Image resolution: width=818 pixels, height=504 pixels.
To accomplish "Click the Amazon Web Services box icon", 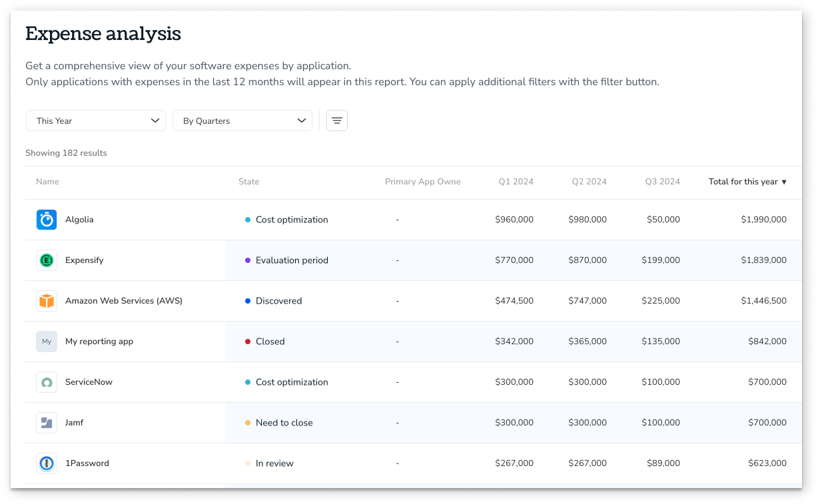I will point(47,301).
